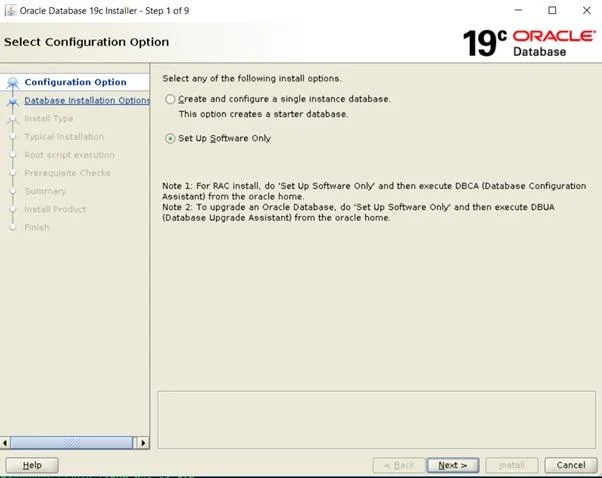This screenshot has height=478, width=602.
Task: Click the Configuration Option step icon
Action: (x=13, y=83)
